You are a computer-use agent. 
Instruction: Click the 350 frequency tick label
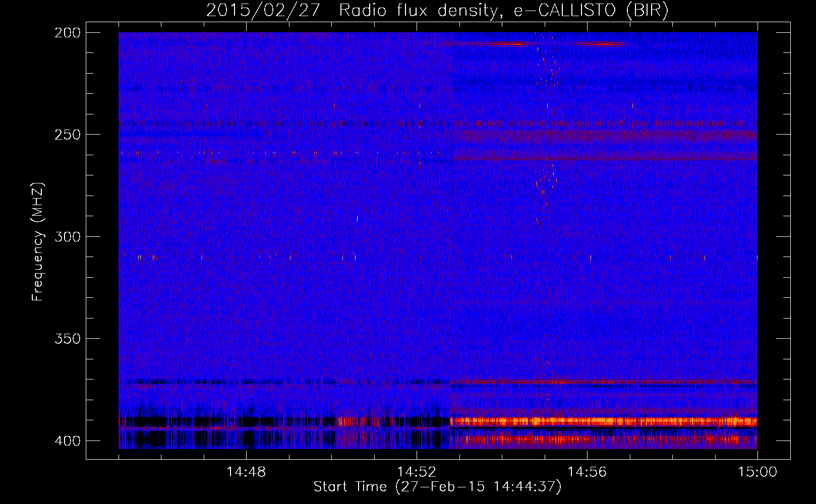click(x=67, y=338)
